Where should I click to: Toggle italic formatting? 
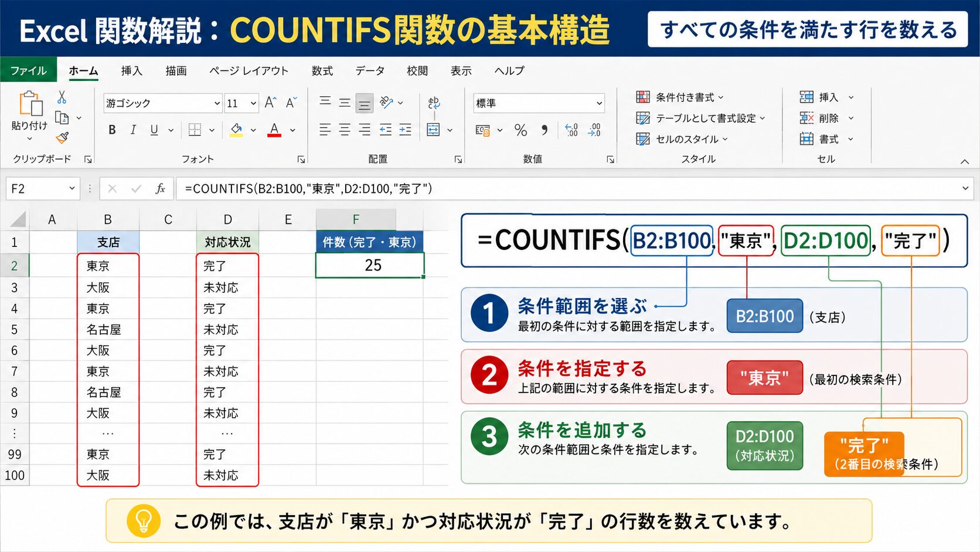click(133, 130)
